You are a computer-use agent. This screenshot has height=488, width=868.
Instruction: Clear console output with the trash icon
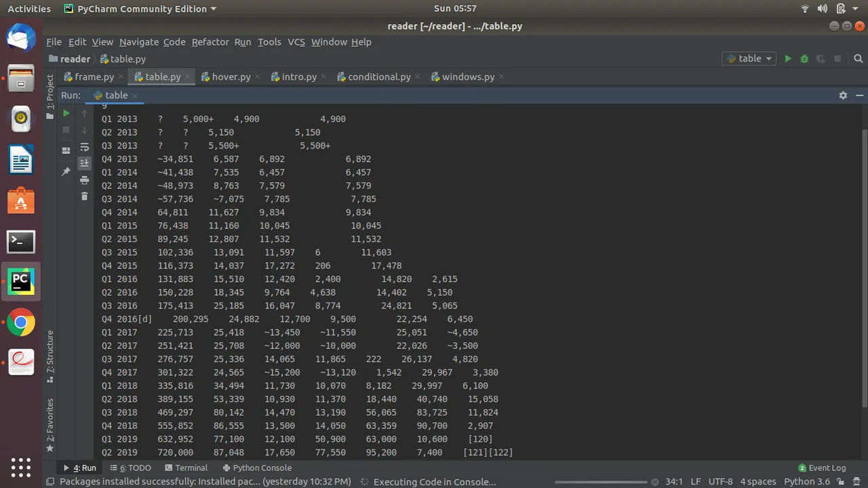coord(84,197)
